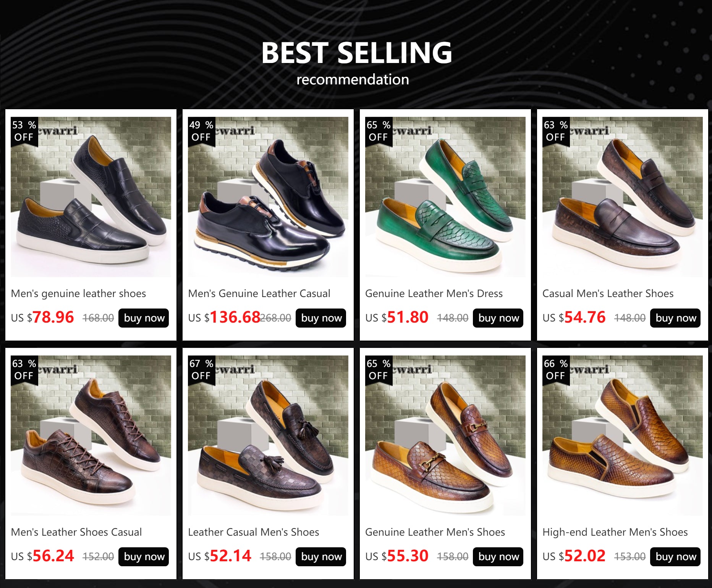This screenshot has height=588, width=712.
Task: Open the tassel loafer product image
Action: click(268, 435)
